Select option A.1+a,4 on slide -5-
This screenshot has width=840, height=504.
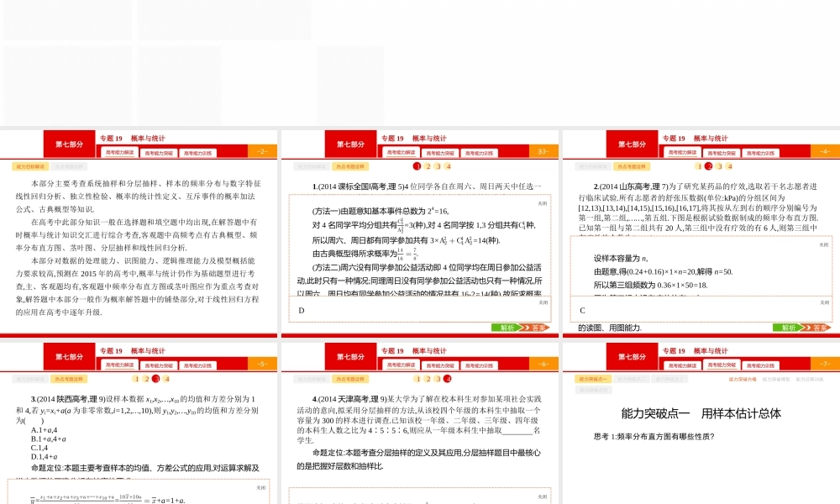(x=44, y=430)
